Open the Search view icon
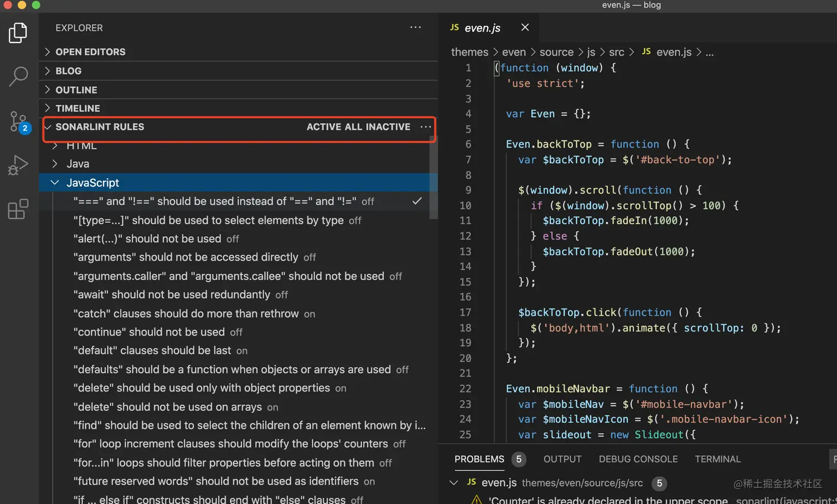837x504 pixels. [x=18, y=76]
